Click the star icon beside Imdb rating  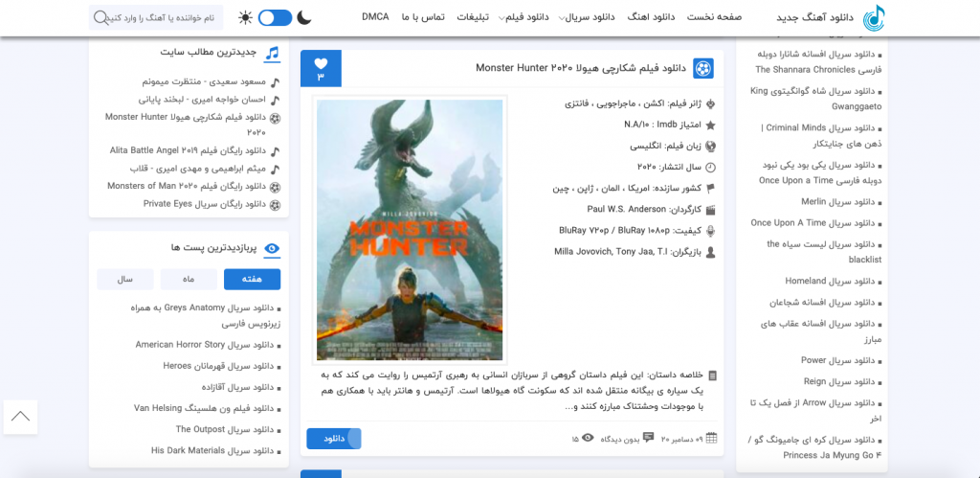710,125
